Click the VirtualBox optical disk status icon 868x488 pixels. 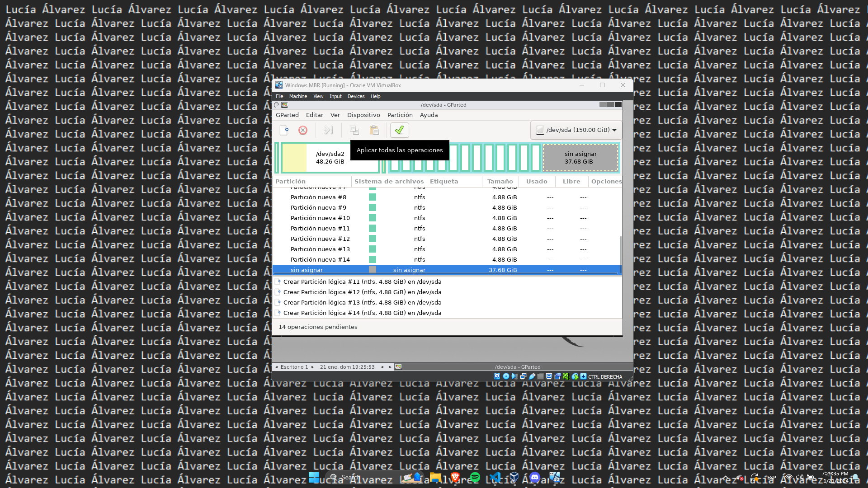(506, 376)
